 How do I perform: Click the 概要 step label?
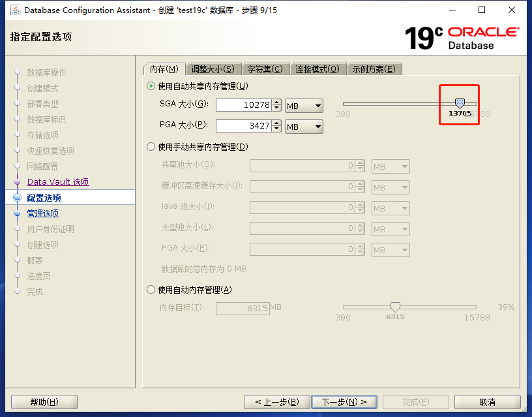(35, 260)
